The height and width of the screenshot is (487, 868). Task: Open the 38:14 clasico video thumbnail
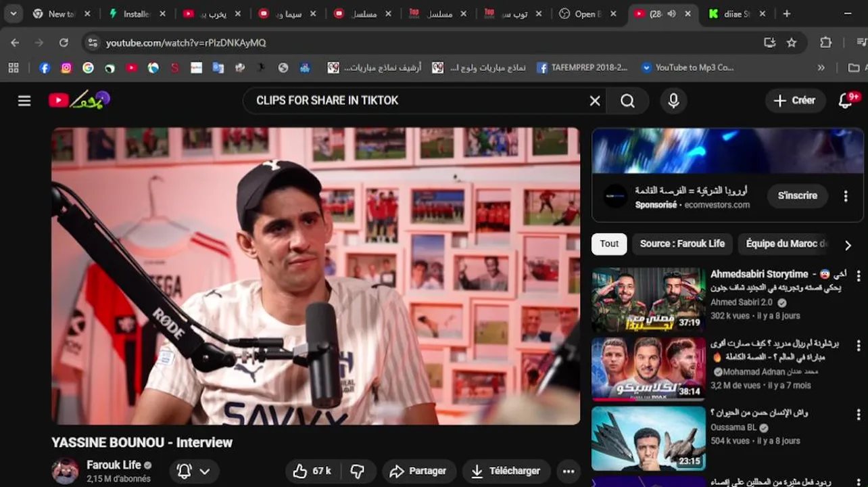click(648, 369)
